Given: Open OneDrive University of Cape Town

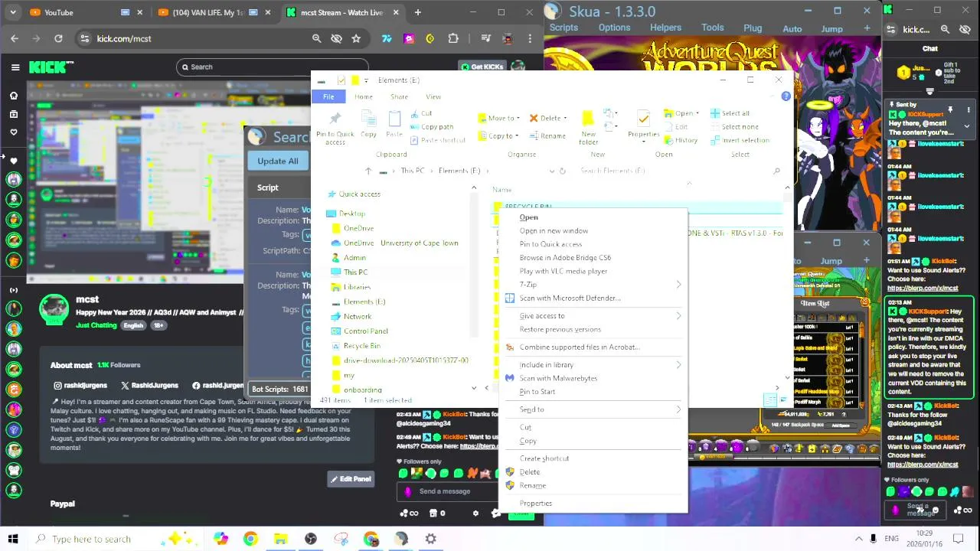Looking at the screenshot, I should coord(400,243).
